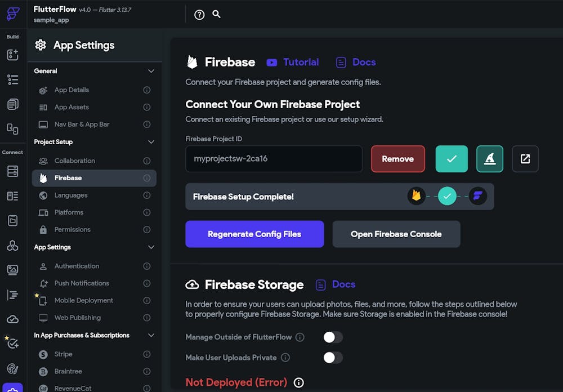Collapse the Project Setup section

(x=151, y=142)
